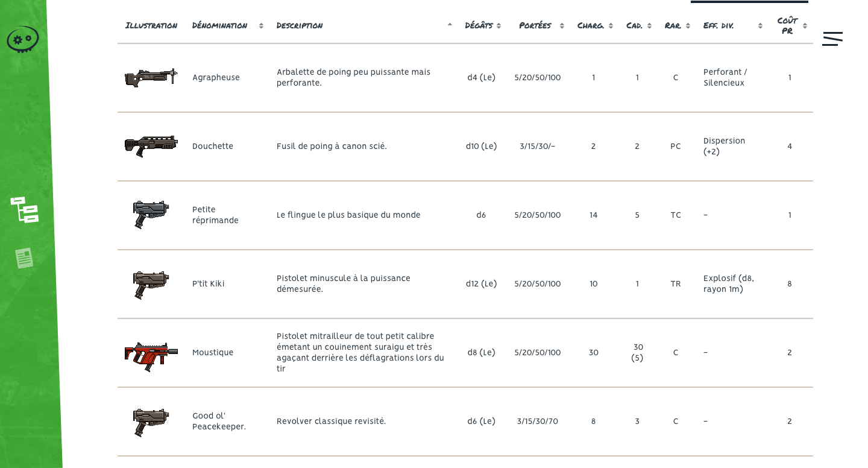The height and width of the screenshot is (468, 868).
Task: Select the Douchette name cell
Action: pos(213,147)
